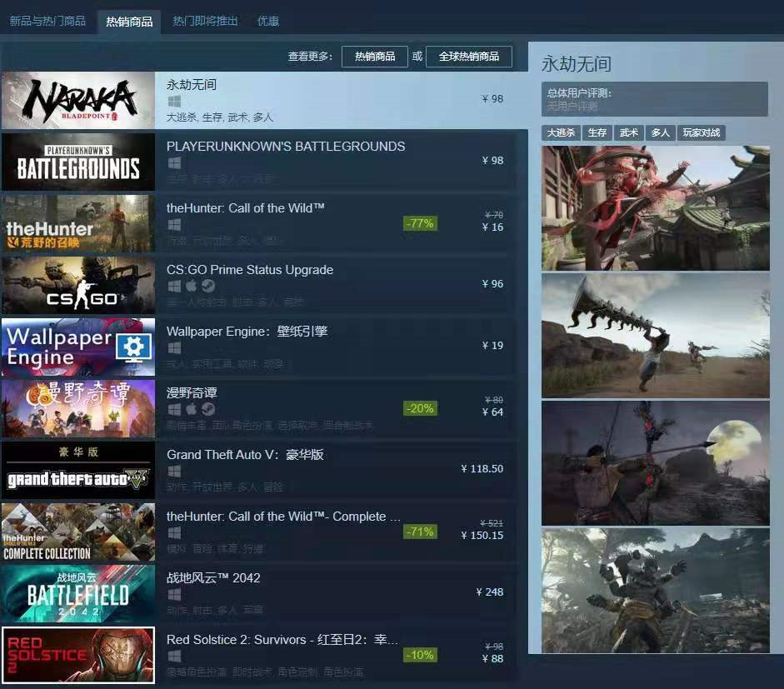
Task: Click Windows icon under Red Solstice 2
Action: [174, 656]
